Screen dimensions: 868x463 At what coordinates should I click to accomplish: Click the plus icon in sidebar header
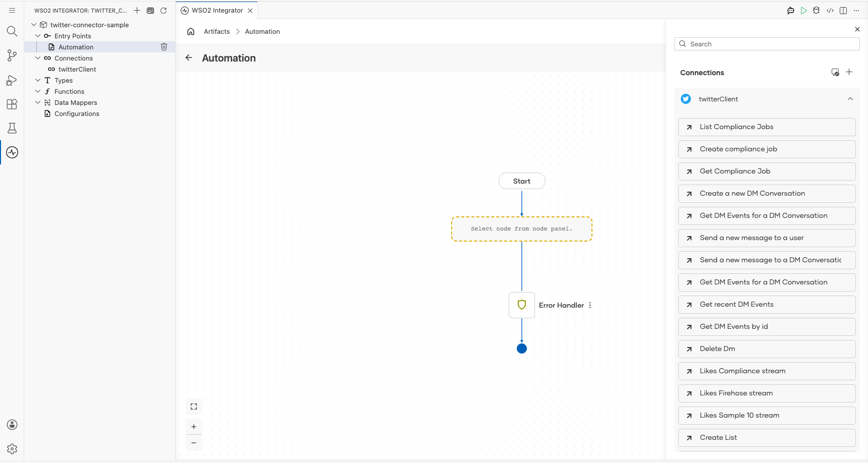tap(137, 10)
